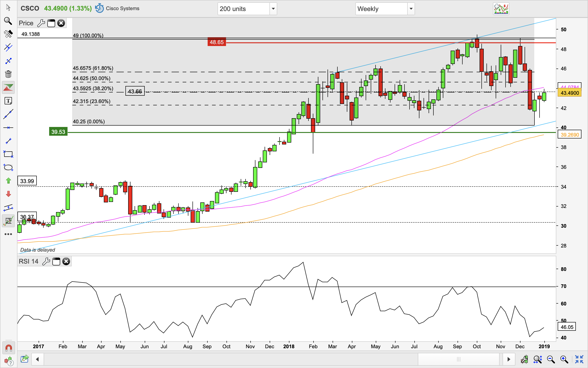Select the pointer arrow tool

8,8
